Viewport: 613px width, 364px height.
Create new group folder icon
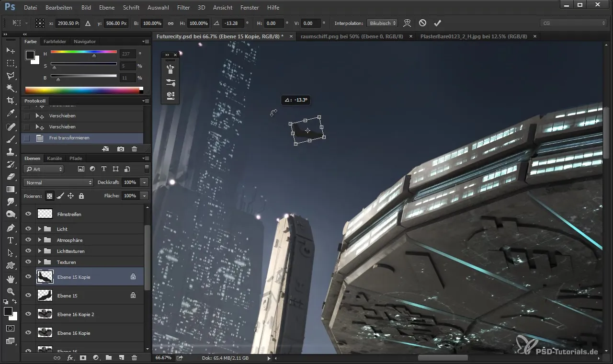(x=109, y=358)
